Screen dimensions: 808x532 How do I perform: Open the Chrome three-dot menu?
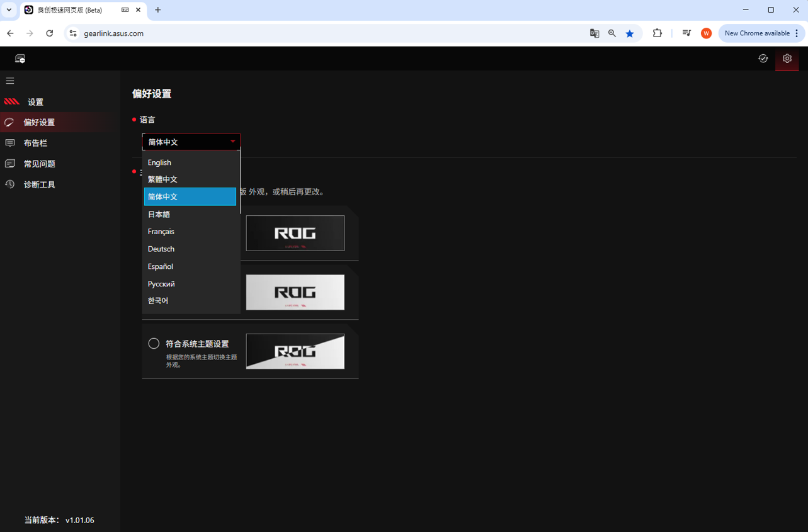tap(797, 33)
